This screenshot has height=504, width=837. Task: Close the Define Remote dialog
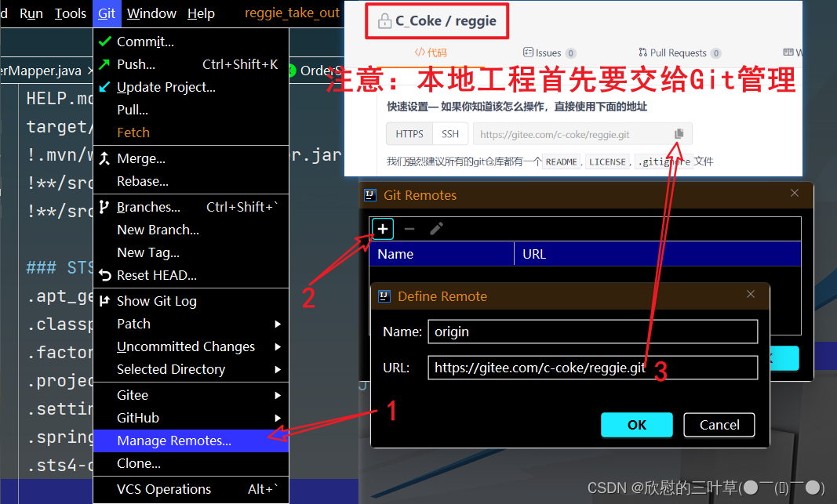click(x=751, y=295)
